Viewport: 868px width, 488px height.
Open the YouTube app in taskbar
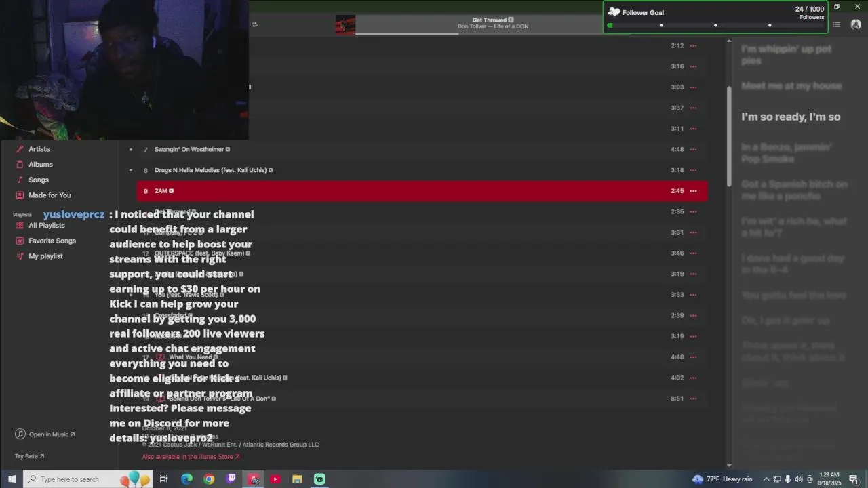(275, 479)
